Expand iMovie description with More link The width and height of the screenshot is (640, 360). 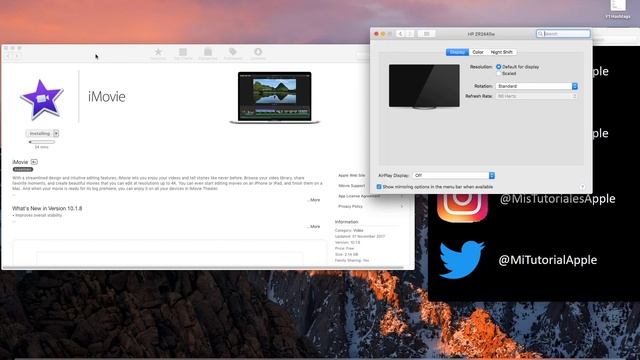[314, 200]
